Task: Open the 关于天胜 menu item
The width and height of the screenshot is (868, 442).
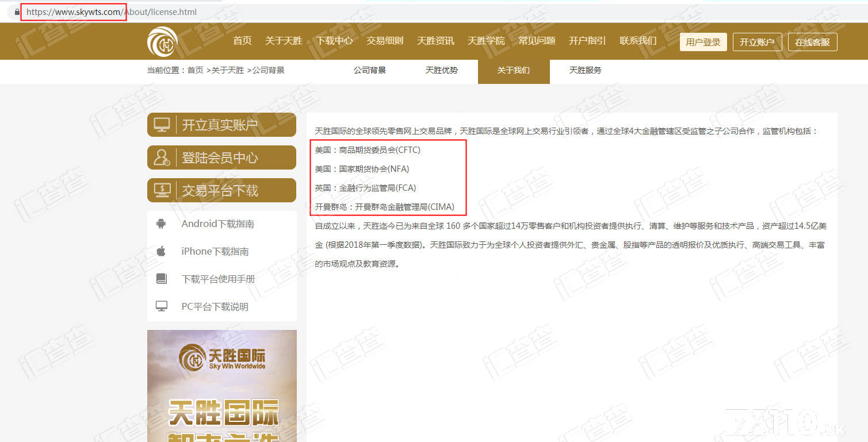Action: coord(284,41)
